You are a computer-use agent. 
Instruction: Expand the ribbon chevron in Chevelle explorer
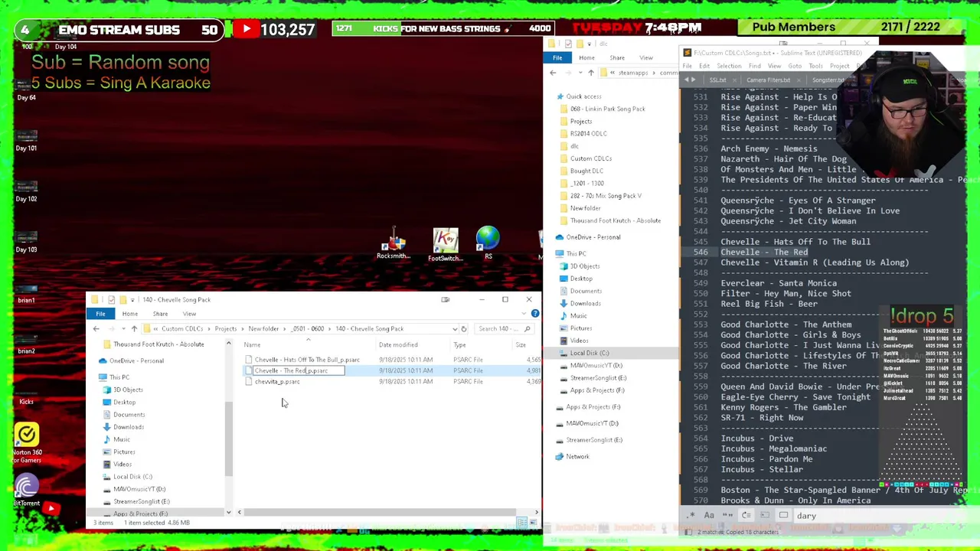click(x=525, y=314)
